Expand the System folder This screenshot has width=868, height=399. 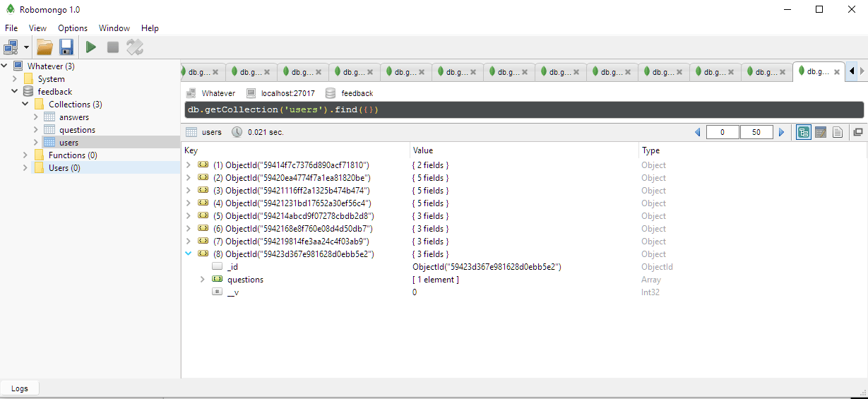[15, 79]
